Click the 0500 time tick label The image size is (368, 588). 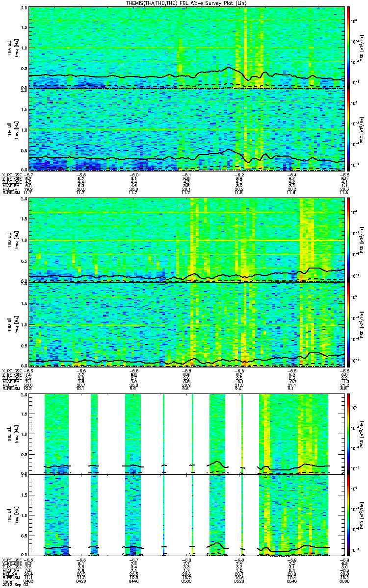(186, 581)
